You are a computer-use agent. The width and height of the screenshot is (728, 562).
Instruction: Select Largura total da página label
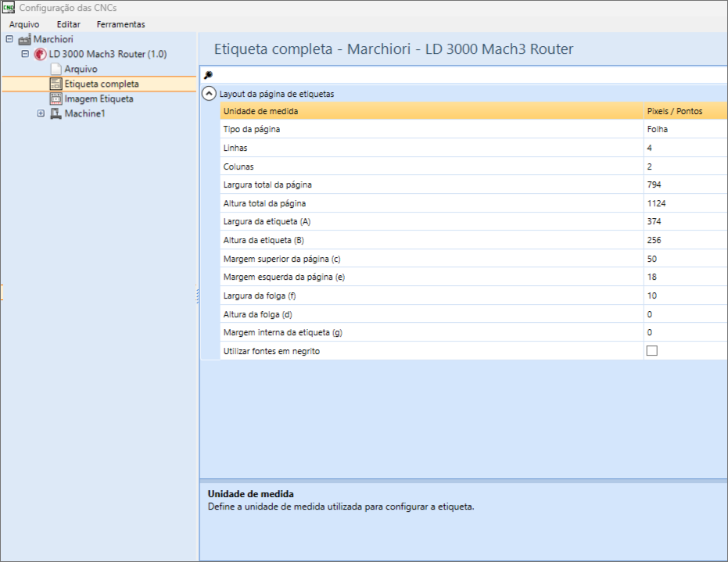pyautogui.click(x=267, y=184)
